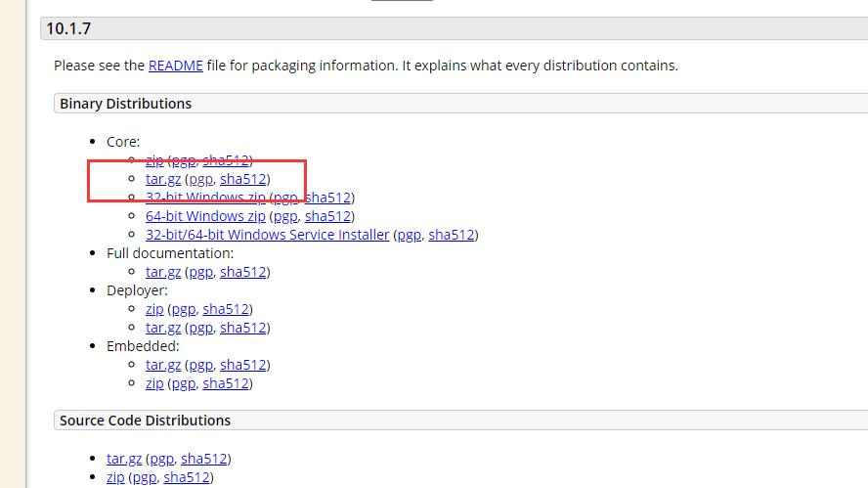
Task: Download the 32-bit Windows zip
Action: (x=204, y=198)
